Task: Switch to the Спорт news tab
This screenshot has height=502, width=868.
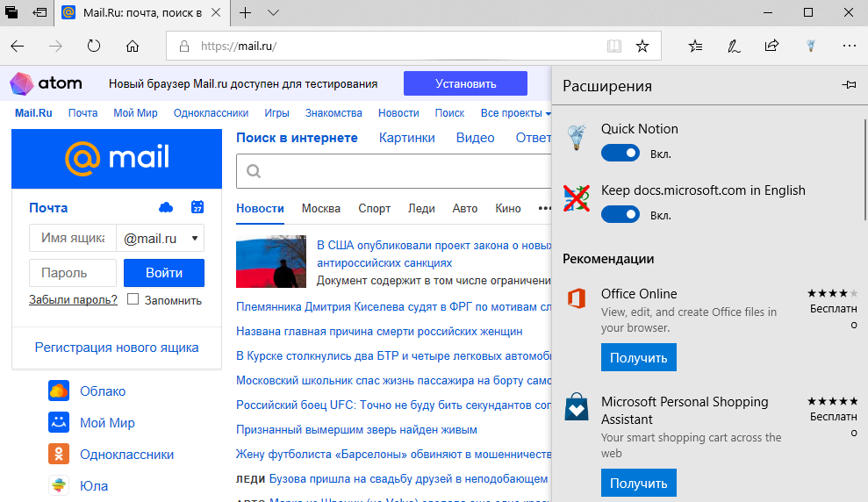Action: pyautogui.click(x=374, y=209)
